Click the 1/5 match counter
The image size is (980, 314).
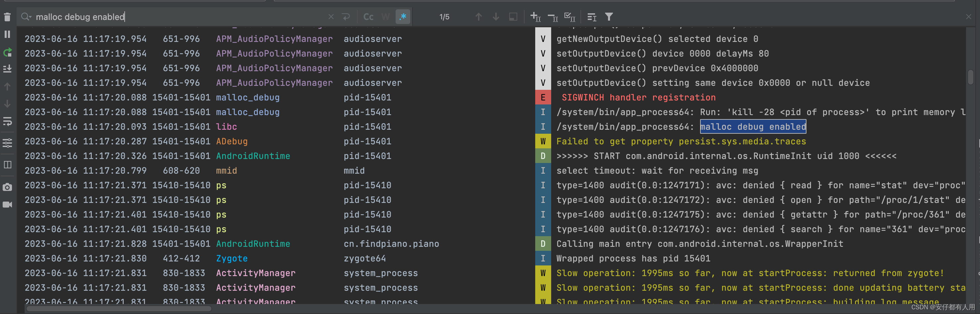coord(444,17)
